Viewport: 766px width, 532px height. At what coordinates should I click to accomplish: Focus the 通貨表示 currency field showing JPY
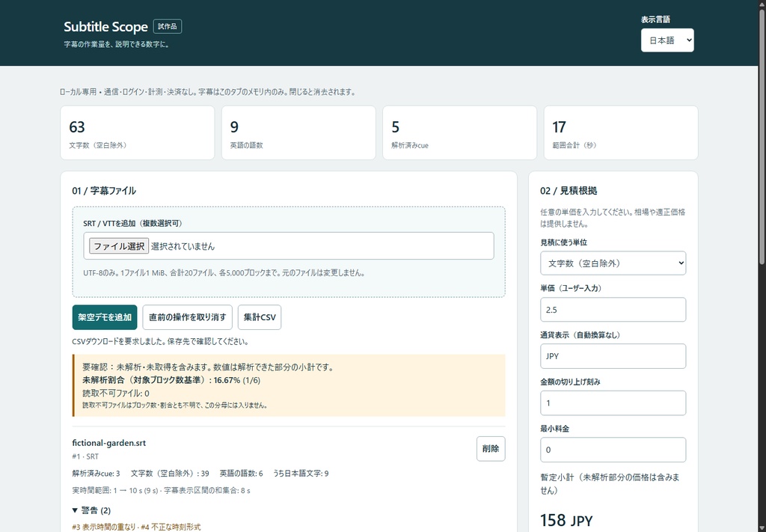tap(613, 357)
